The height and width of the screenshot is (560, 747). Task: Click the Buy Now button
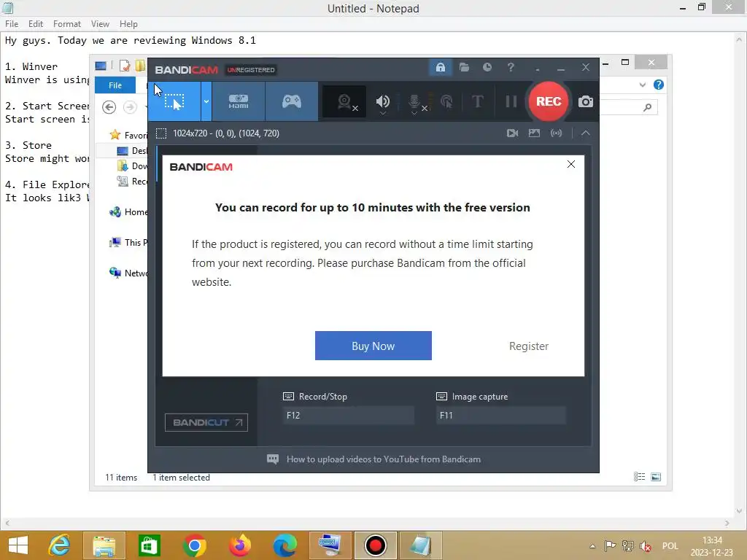[x=373, y=346]
